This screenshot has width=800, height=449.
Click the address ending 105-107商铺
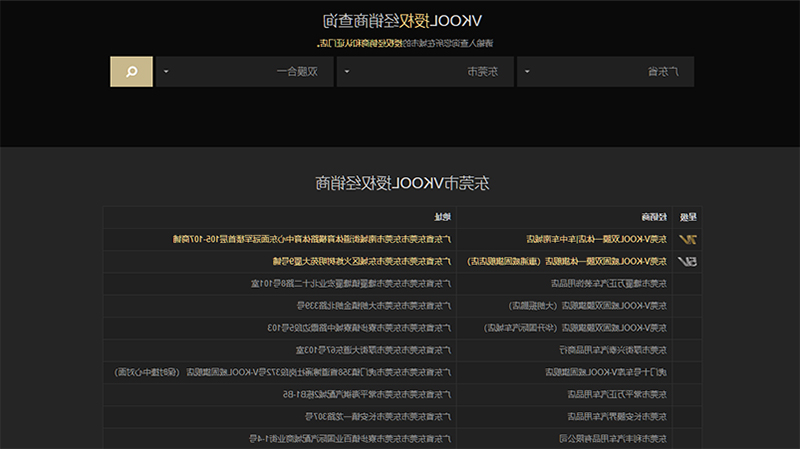click(312, 239)
